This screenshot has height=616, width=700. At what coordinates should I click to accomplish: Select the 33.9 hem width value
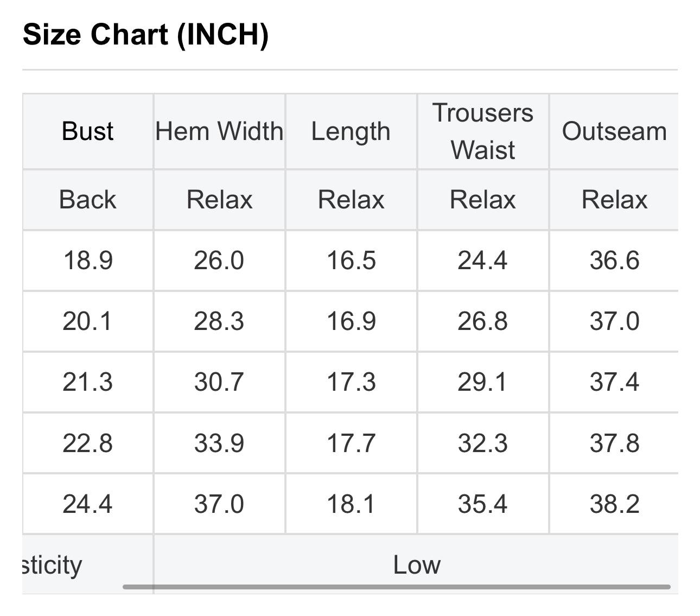click(219, 443)
